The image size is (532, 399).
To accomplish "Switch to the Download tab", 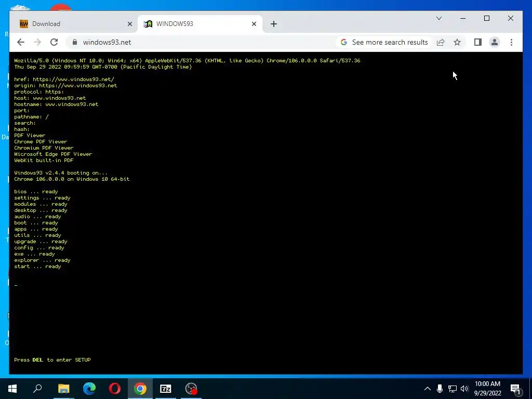I will pyautogui.click(x=75, y=24).
